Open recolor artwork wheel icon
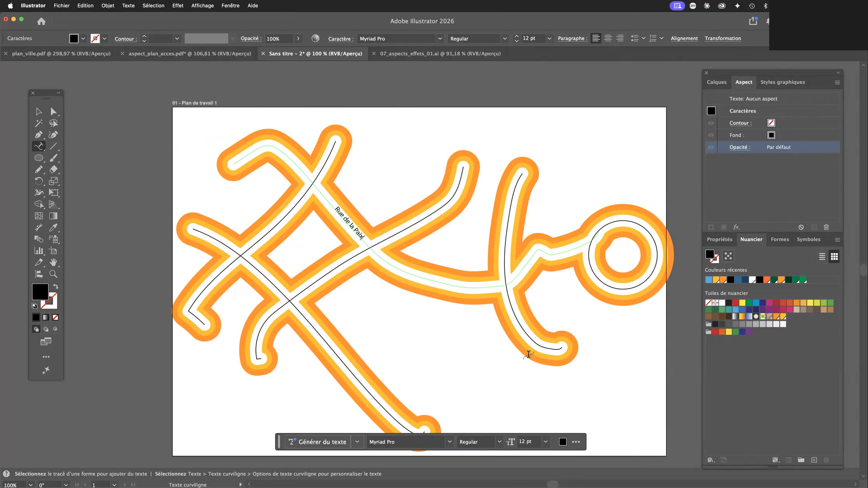 pos(315,38)
